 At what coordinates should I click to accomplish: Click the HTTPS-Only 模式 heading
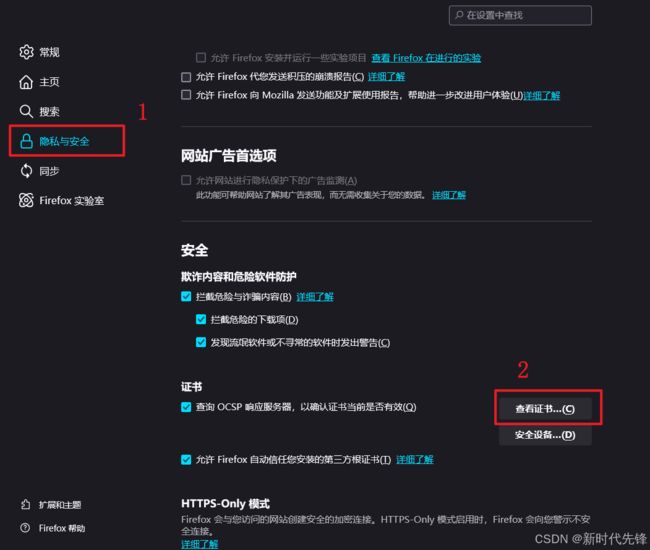[226, 504]
